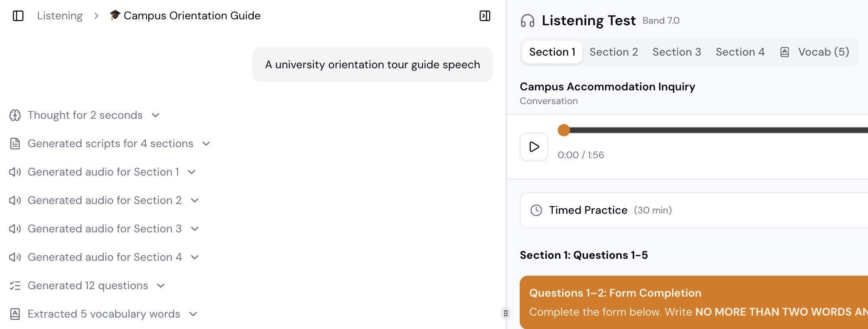Select the Section 4 tab
This screenshot has width=868, height=329.
point(740,52)
